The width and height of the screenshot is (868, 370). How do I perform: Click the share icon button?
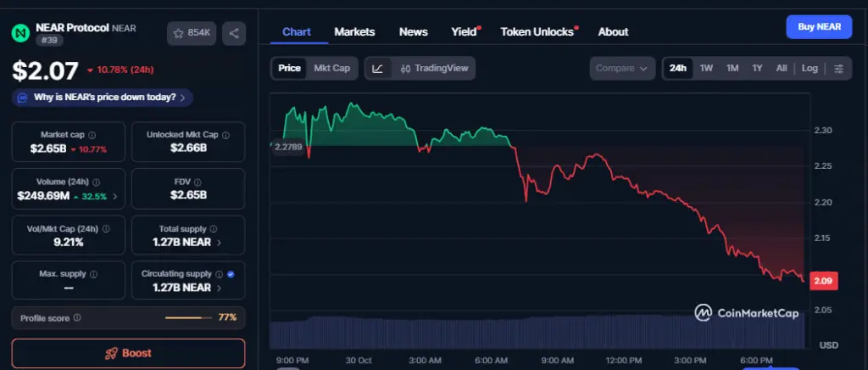234,33
